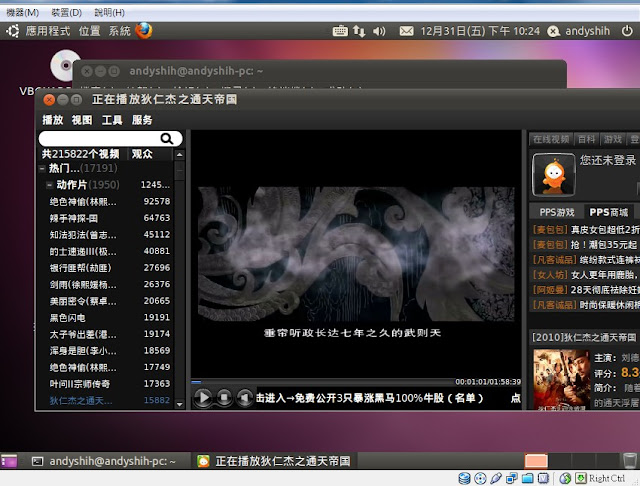Open the 女人坊 ad link
This screenshot has height=486, width=640.
(x=586, y=275)
